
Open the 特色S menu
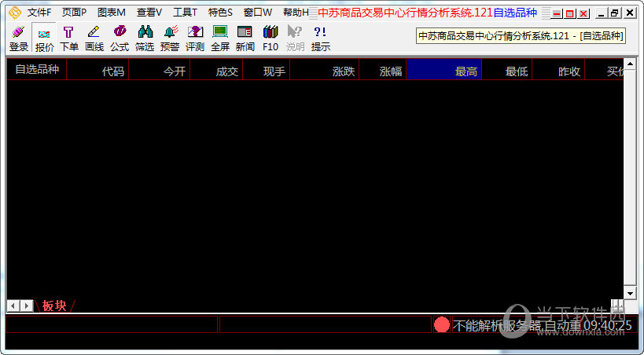[x=220, y=13]
